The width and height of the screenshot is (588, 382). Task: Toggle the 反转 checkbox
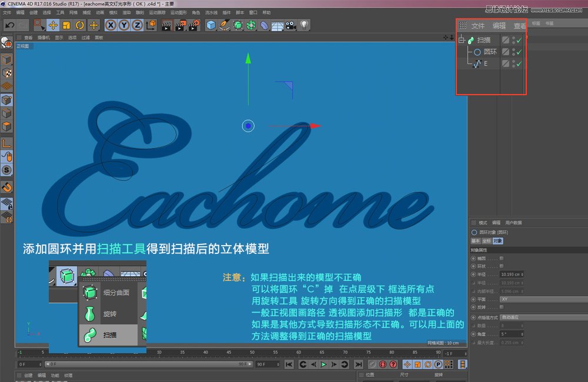[501, 307]
